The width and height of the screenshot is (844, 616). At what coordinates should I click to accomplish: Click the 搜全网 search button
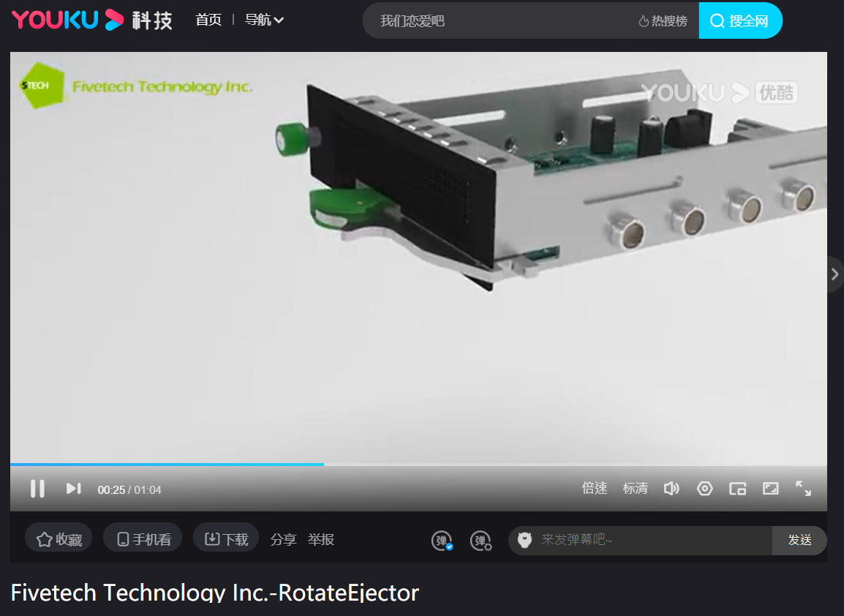(740, 20)
